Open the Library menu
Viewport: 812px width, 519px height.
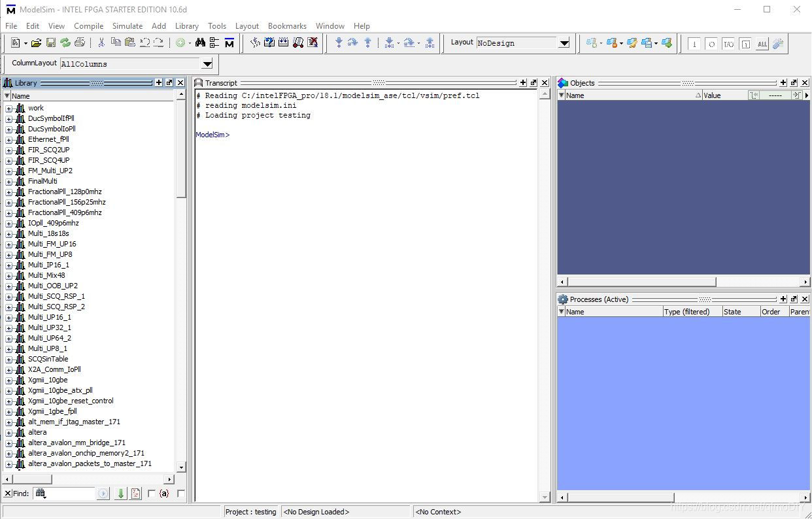click(187, 26)
